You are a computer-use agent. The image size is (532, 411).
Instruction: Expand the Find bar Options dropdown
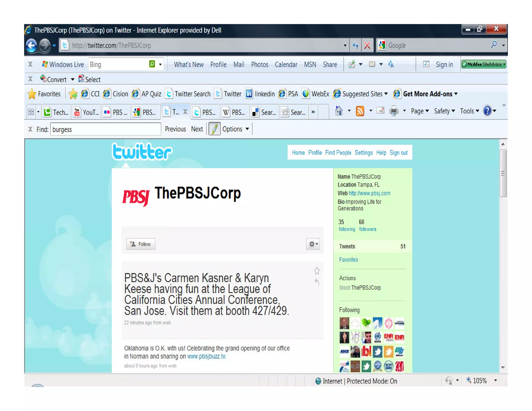coord(236,129)
